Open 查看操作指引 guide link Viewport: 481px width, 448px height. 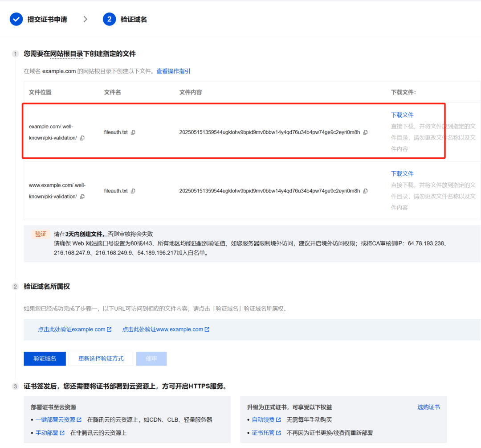[x=173, y=71]
